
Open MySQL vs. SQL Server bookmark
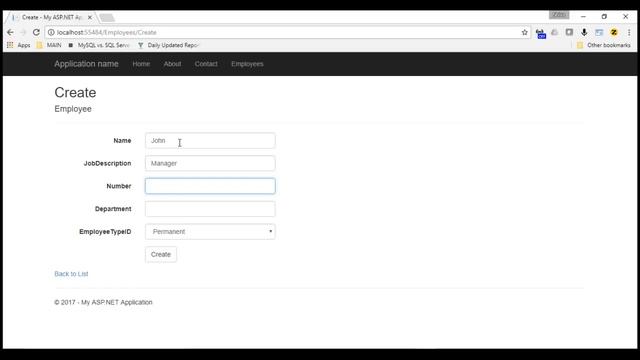99,45
